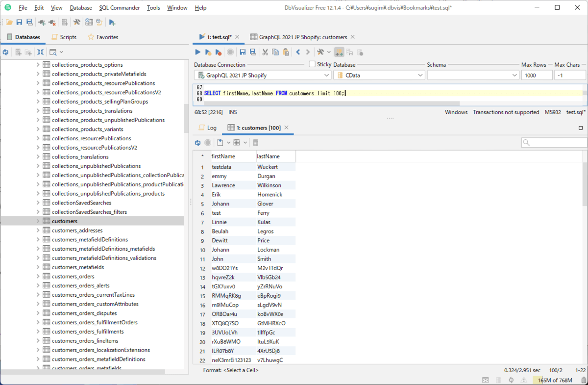Reload the customers result grid
The width and height of the screenshot is (588, 385).
tap(198, 143)
